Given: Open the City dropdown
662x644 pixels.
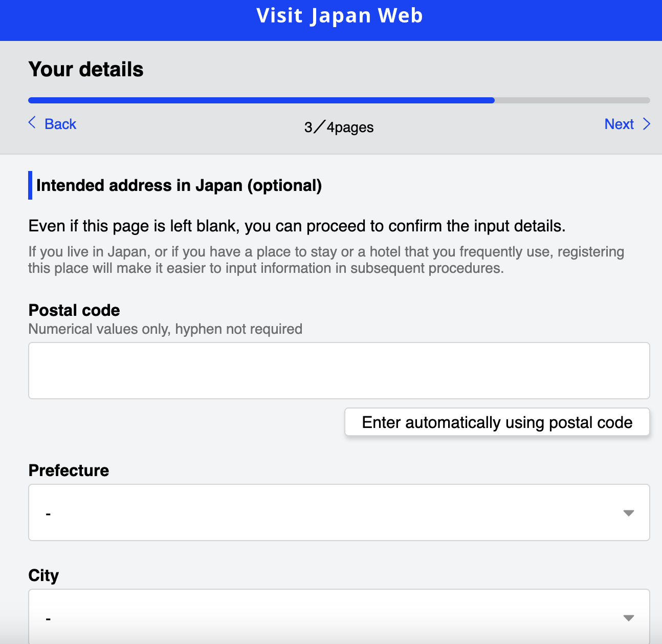Looking at the screenshot, I should (x=339, y=616).
